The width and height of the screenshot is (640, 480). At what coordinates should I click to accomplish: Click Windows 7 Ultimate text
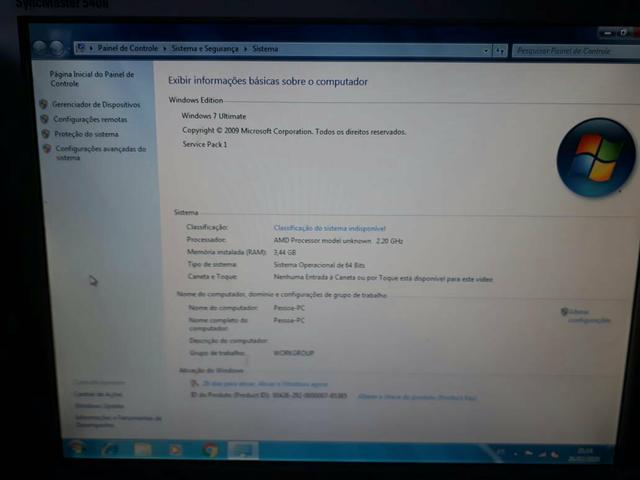point(214,116)
